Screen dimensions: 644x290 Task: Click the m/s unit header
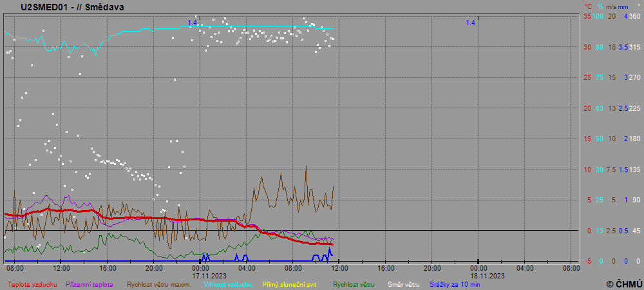coord(612,6)
